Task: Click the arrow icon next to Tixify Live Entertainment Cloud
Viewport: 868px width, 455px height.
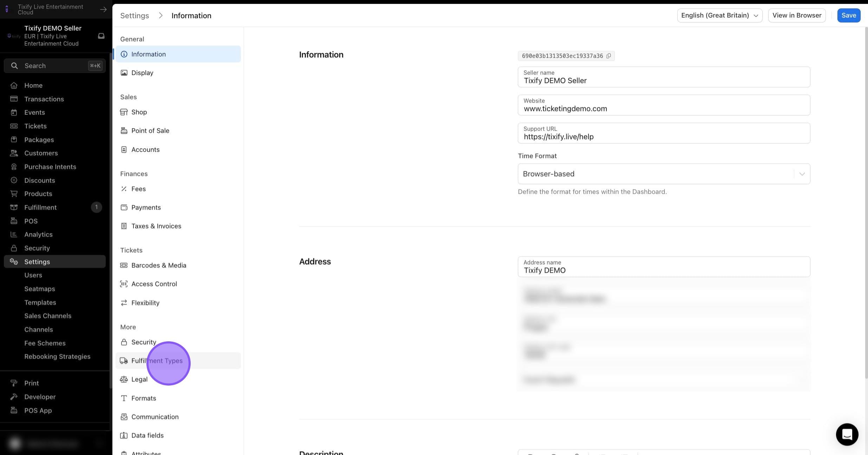Action: (103, 9)
